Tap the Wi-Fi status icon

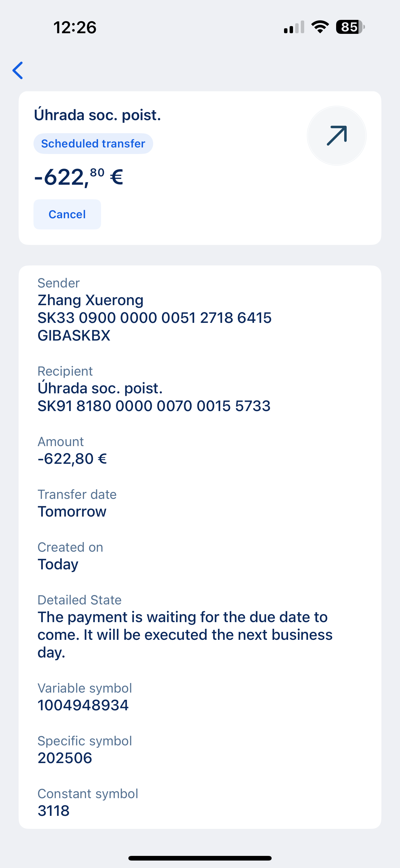coord(320,27)
